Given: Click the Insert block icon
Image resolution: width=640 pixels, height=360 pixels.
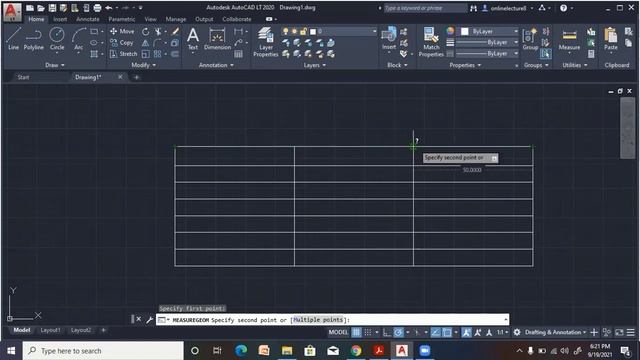Looking at the screenshot, I should point(389,39).
